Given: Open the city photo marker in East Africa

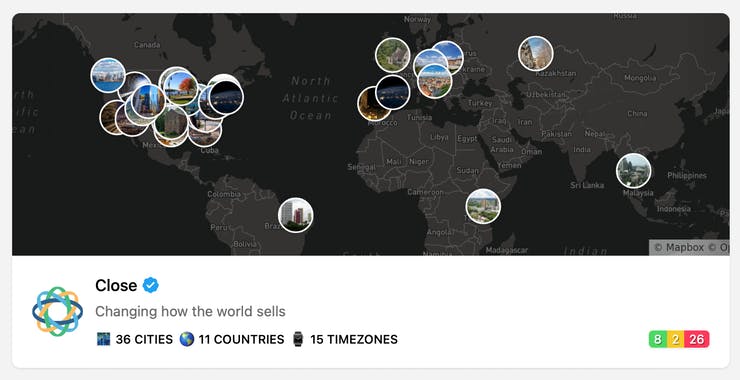Looking at the screenshot, I should pos(483,206).
